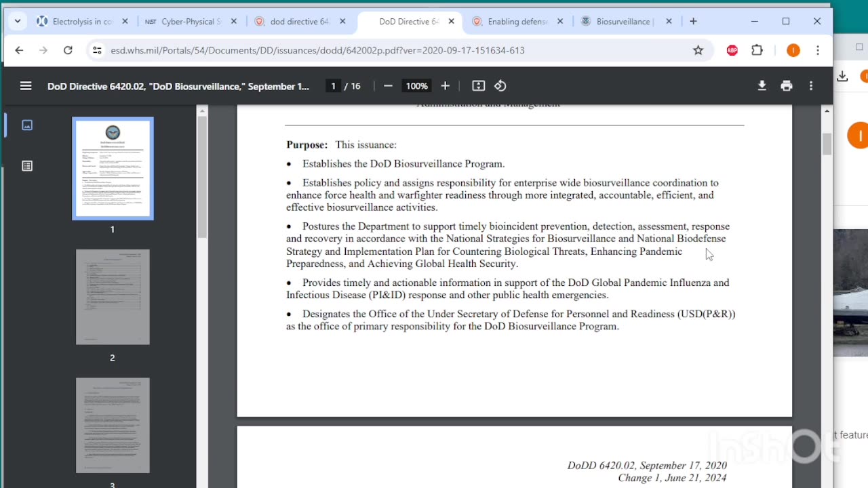The height and width of the screenshot is (488, 868).
Task: Click the 'Postures the Department' bullet text
Action: [x=508, y=245]
